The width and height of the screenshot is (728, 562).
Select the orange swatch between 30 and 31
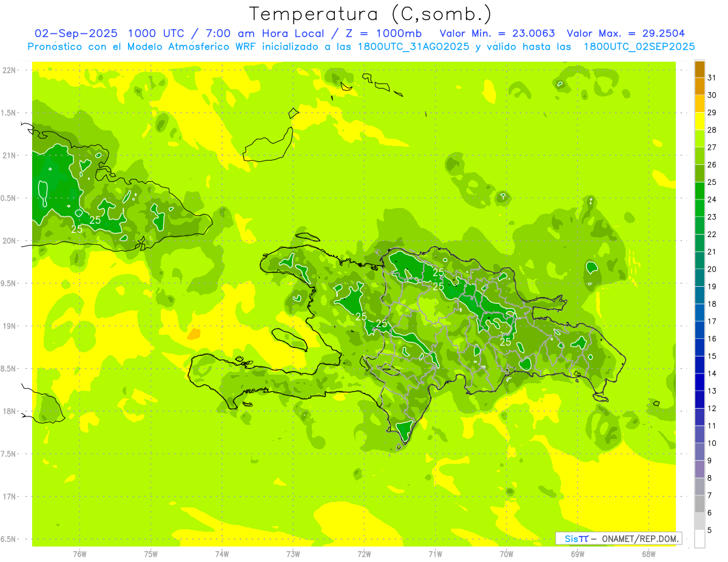(699, 87)
